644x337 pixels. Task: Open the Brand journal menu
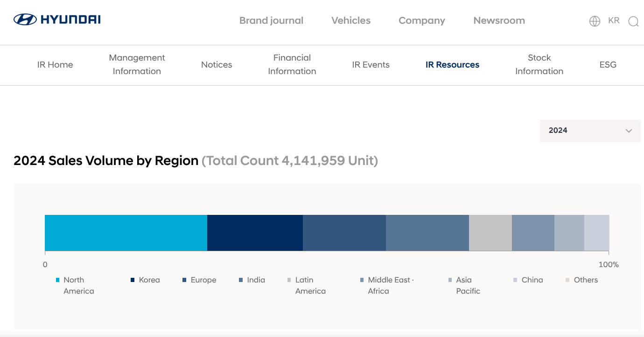tap(271, 21)
